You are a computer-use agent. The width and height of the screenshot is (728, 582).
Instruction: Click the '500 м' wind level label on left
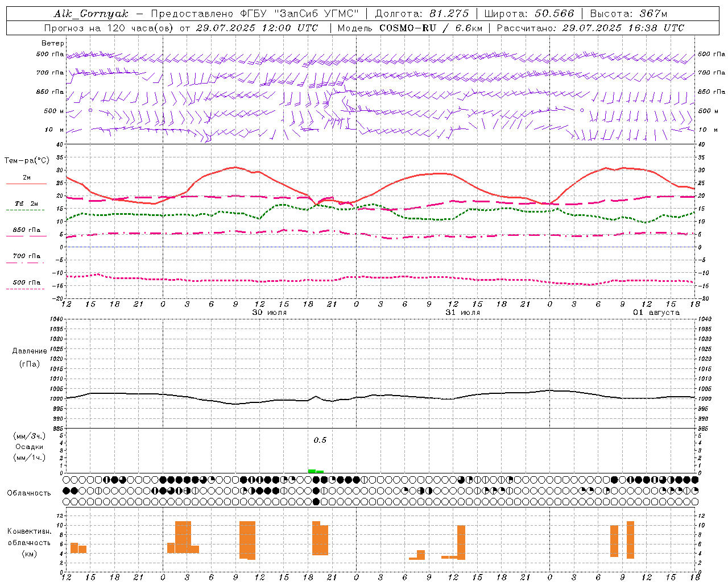(55, 111)
